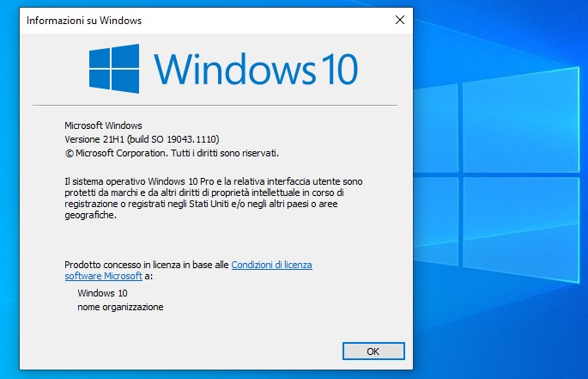Screen dimensions: 588x379
Task: Click the 'nome organizzazione' text
Action: click(x=120, y=307)
